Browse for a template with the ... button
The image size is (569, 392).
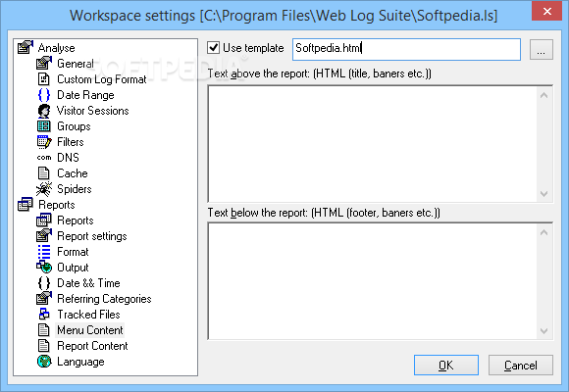coord(542,49)
